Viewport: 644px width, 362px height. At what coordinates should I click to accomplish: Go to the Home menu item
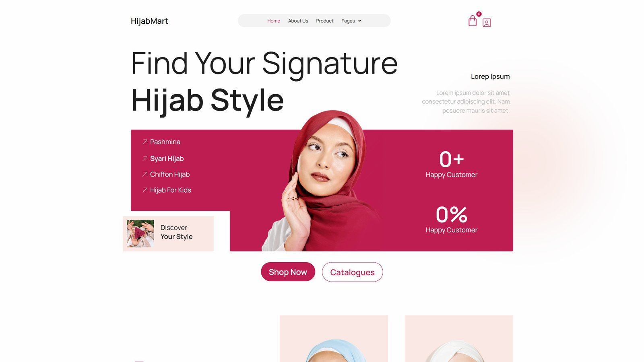coord(274,21)
